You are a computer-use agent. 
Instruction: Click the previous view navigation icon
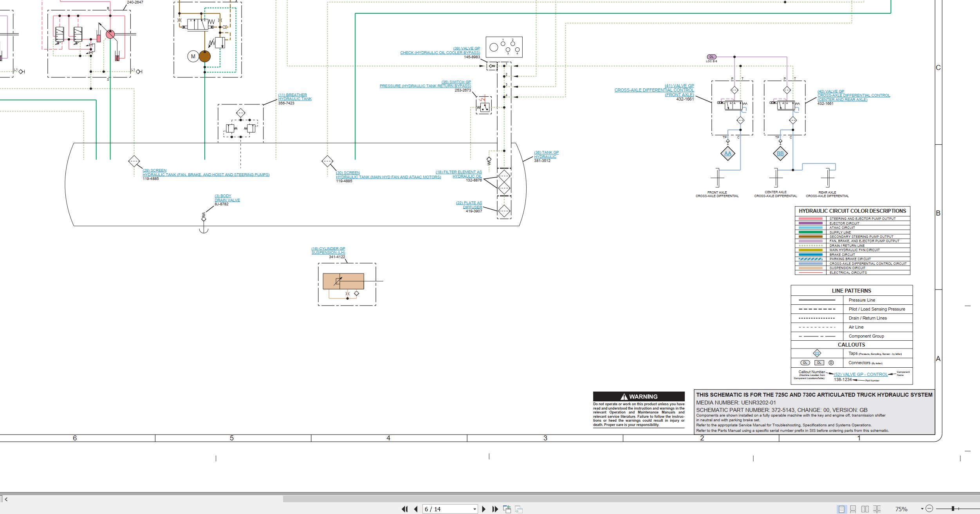507,509
